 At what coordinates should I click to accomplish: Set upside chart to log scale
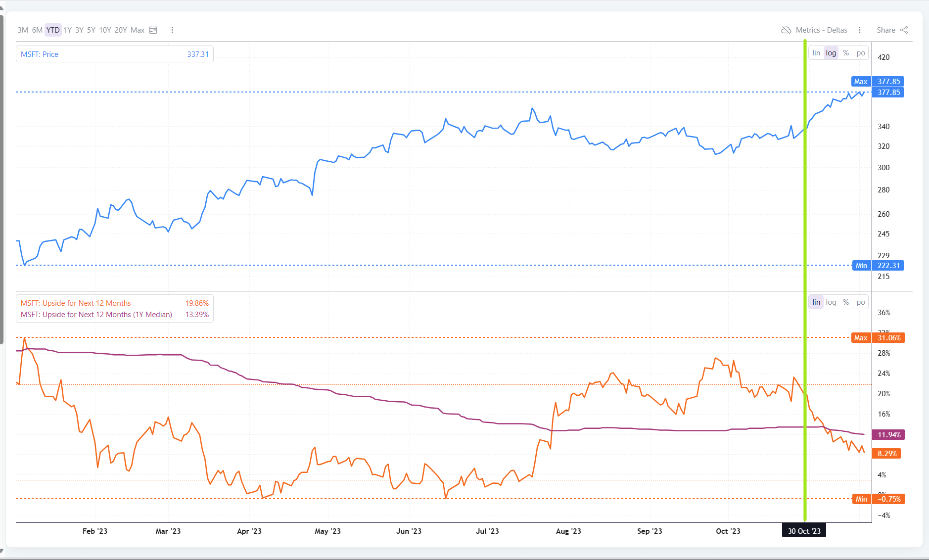[x=831, y=302]
